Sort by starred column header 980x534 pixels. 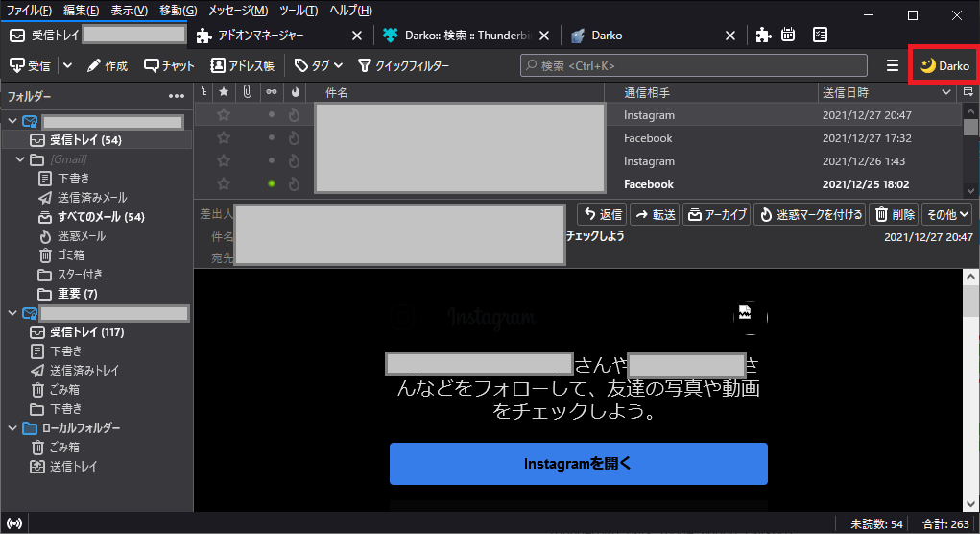pyautogui.click(x=224, y=92)
